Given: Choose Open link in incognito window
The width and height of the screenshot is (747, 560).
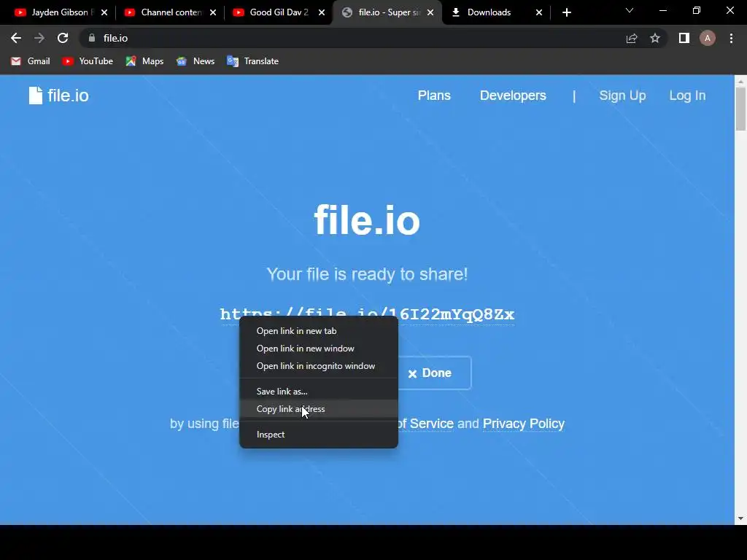Looking at the screenshot, I should point(319,366).
